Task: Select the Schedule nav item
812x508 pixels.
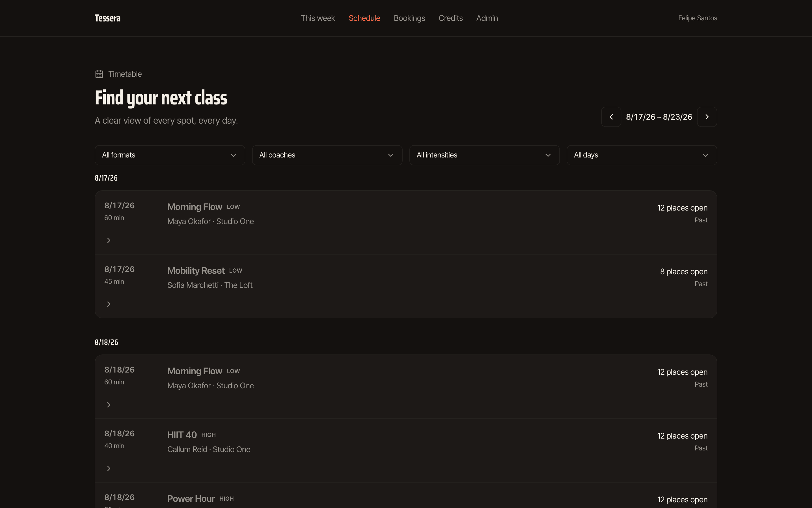Action: (364, 18)
